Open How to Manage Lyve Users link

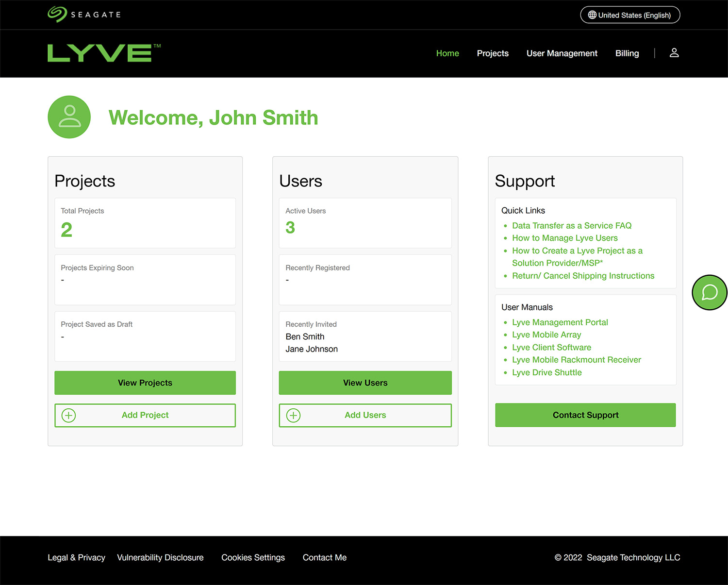[565, 238]
